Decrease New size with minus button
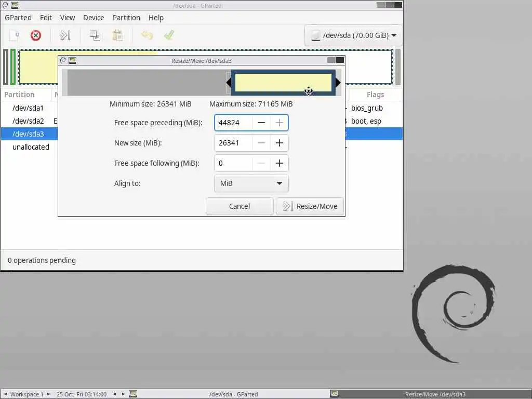The width and height of the screenshot is (532, 399). (x=261, y=143)
